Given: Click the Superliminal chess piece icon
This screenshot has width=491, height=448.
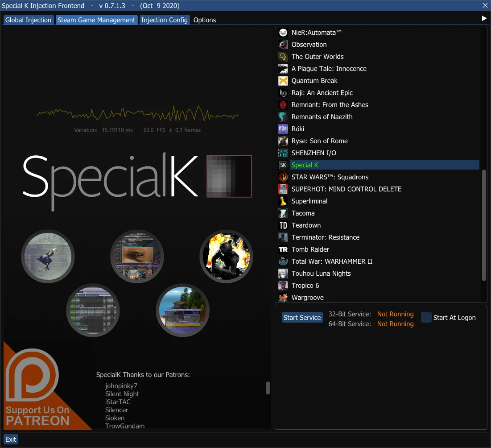Looking at the screenshot, I should 283,201.
